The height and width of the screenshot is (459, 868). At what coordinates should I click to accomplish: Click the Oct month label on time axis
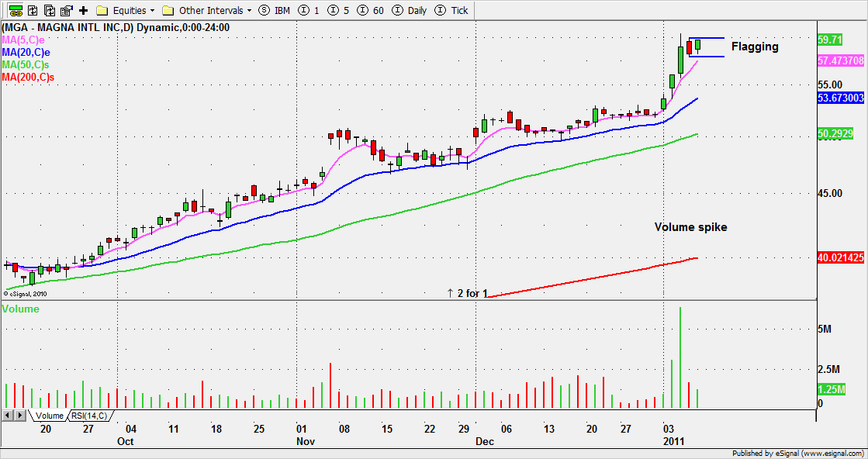(x=125, y=442)
